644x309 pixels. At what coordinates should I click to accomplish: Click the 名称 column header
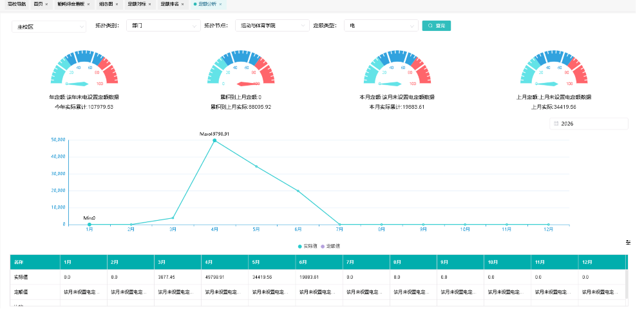click(x=35, y=262)
